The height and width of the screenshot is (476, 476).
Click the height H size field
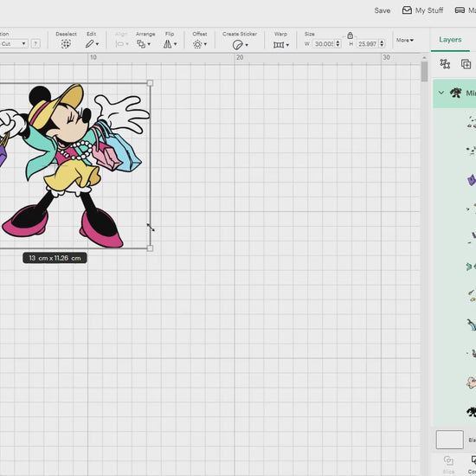(367, 44)
